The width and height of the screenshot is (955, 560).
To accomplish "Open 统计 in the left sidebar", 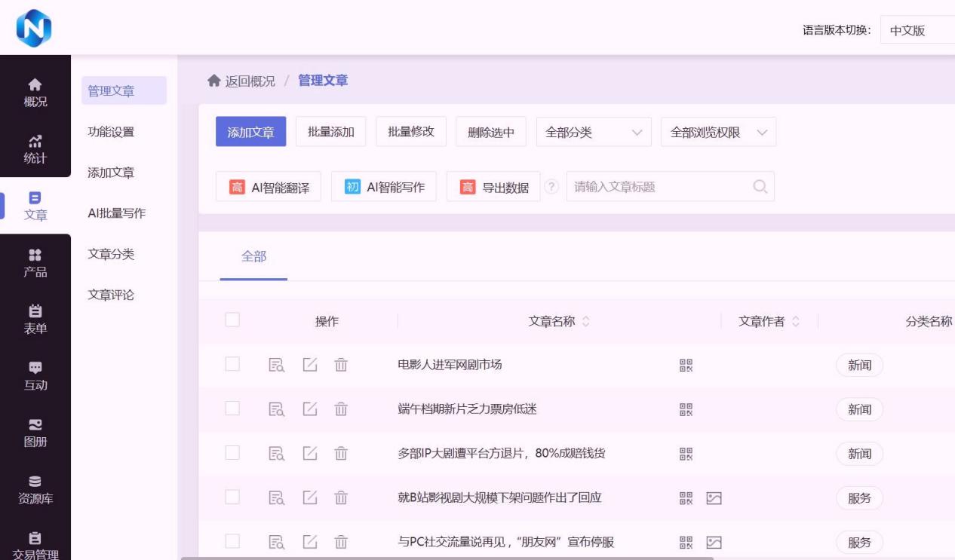I will [x=35, y=149].
